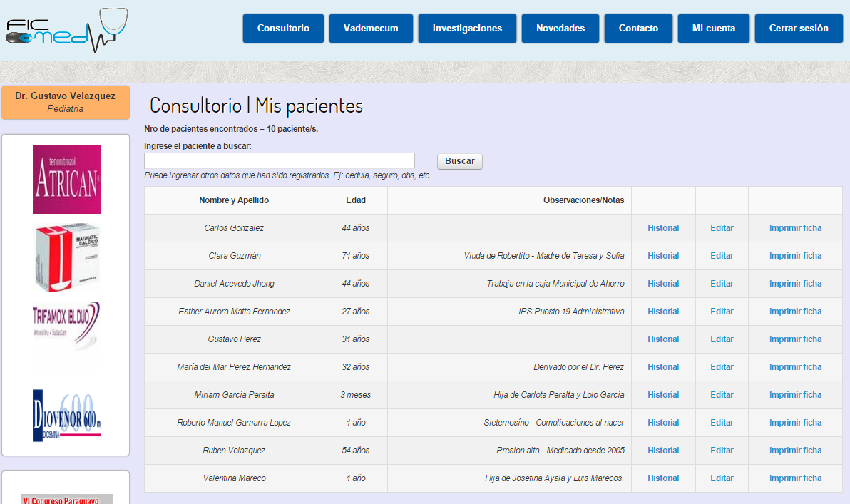The width and height of the screenshot is (850, 504).
Task: Open Mi cuenta settings
Action: pos(713,29)
